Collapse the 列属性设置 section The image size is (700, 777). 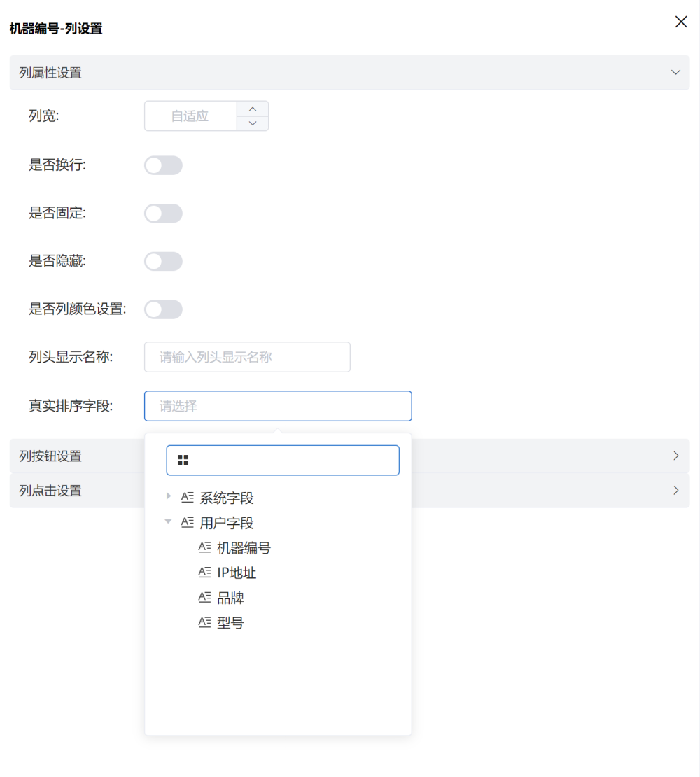pyautogui.click(x=675, y=72)
